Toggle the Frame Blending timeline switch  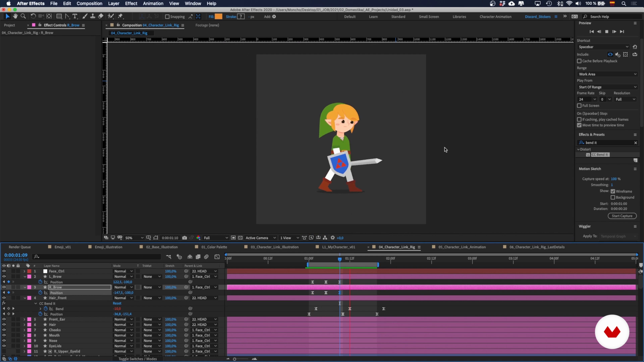[x=198, y=257]
